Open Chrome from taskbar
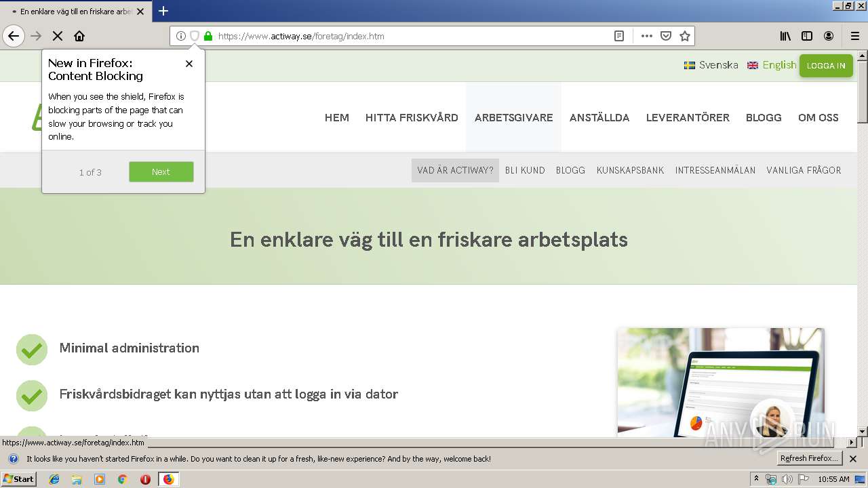Screen dimensions: 868x488 [122, 479]
